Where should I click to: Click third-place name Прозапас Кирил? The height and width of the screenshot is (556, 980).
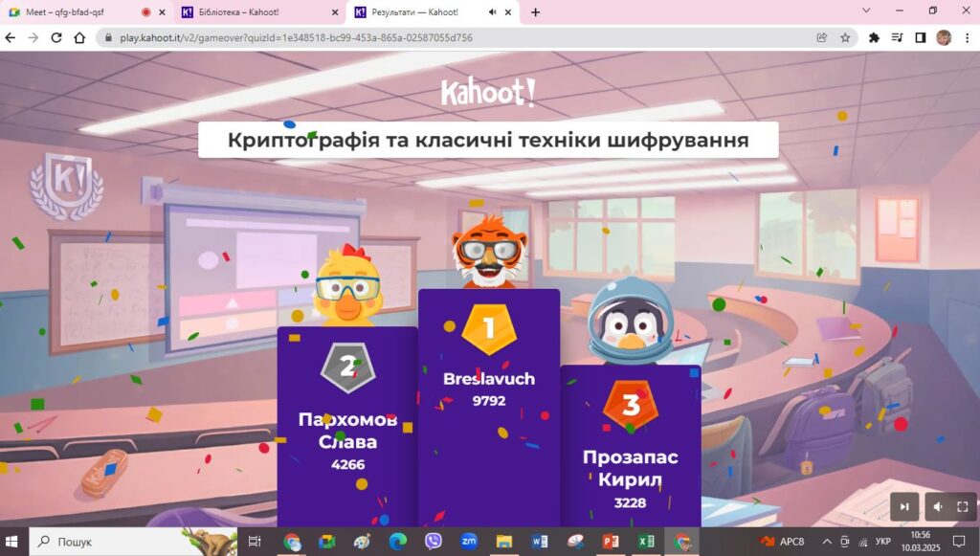pos(630,468)
